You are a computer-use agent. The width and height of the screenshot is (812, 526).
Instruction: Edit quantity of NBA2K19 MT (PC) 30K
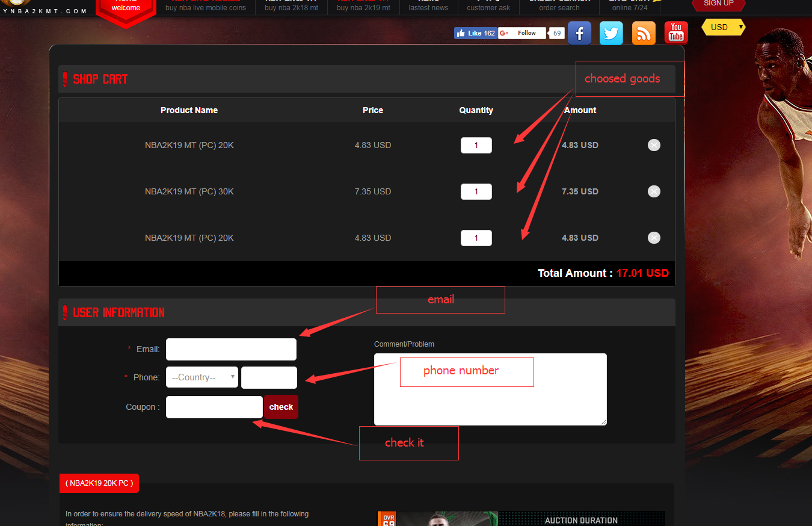point(476,191)
